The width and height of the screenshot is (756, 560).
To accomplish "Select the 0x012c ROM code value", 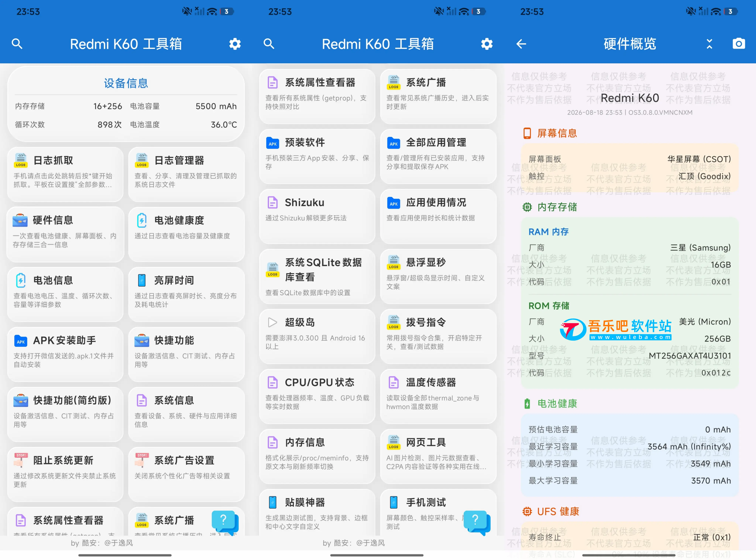I will [716, 373].
